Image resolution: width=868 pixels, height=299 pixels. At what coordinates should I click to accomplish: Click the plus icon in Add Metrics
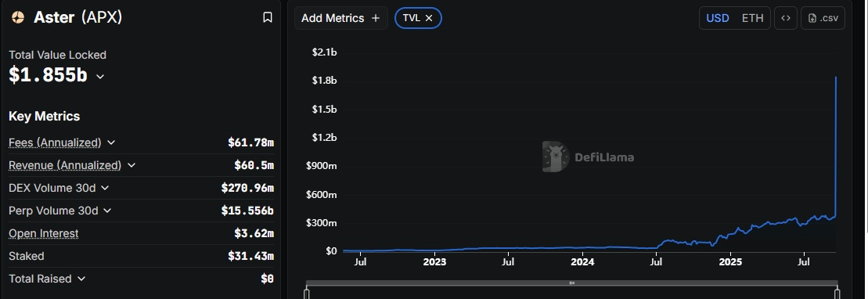376,18
